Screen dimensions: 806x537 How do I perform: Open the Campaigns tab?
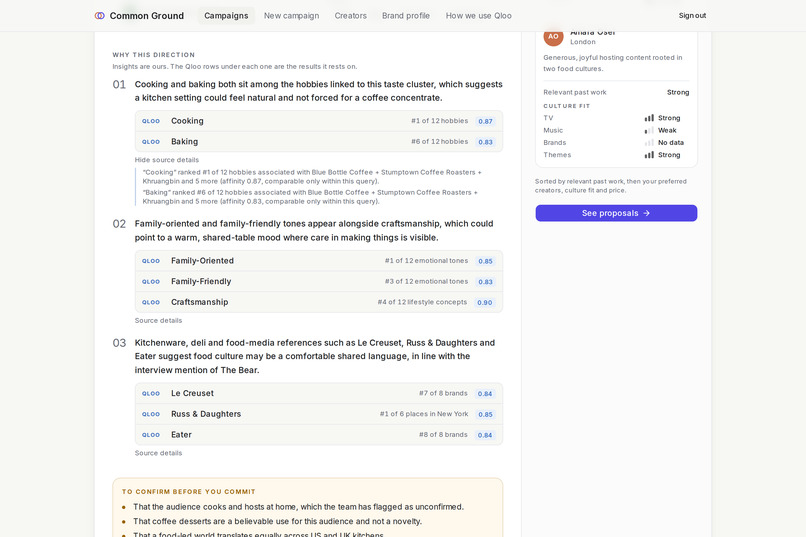coord(226,16)
